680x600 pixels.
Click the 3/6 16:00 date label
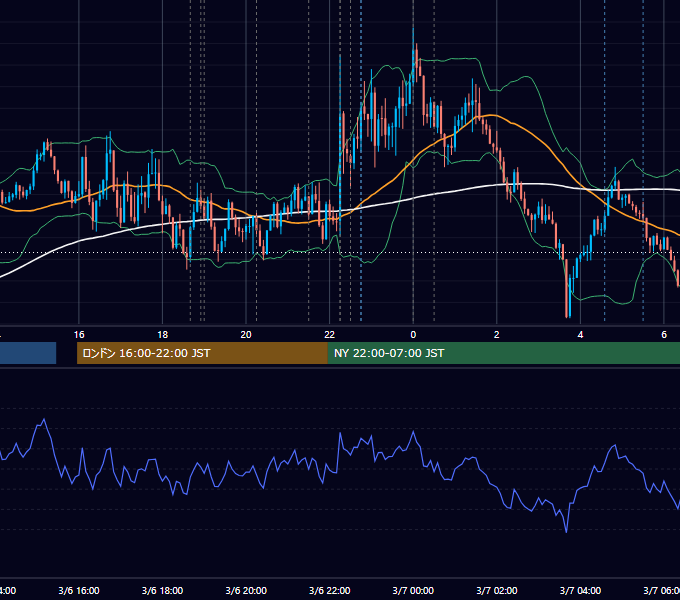(79, 590)
